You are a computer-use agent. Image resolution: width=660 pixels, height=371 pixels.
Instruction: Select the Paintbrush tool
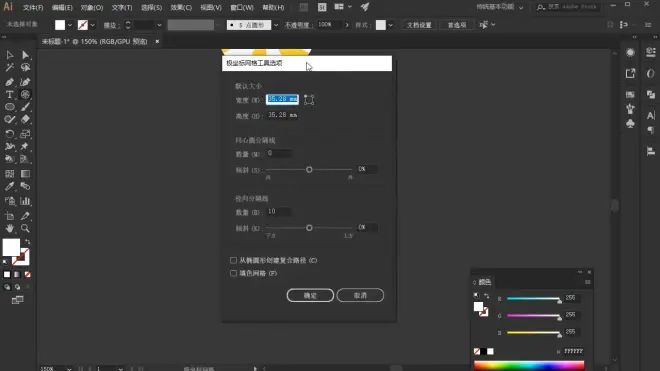pos(25,107)
